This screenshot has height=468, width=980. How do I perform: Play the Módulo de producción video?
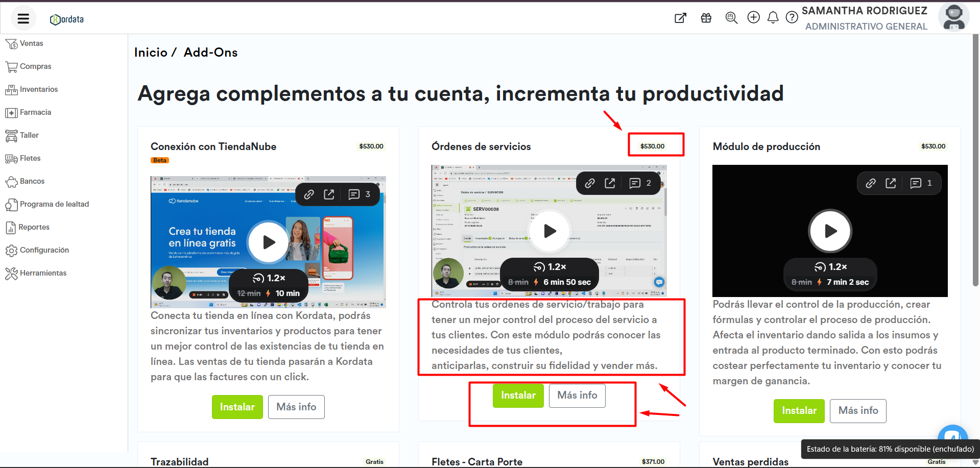tap(830, 231)
